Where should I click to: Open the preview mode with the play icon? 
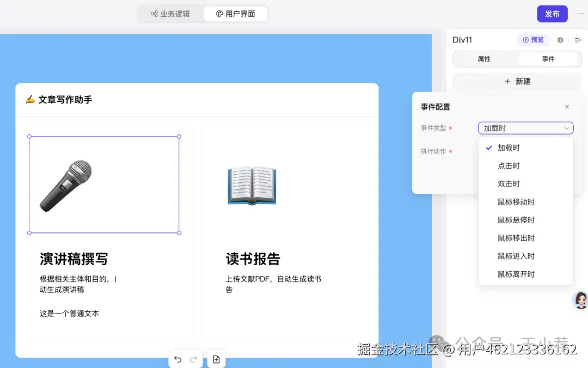[532, 39]
